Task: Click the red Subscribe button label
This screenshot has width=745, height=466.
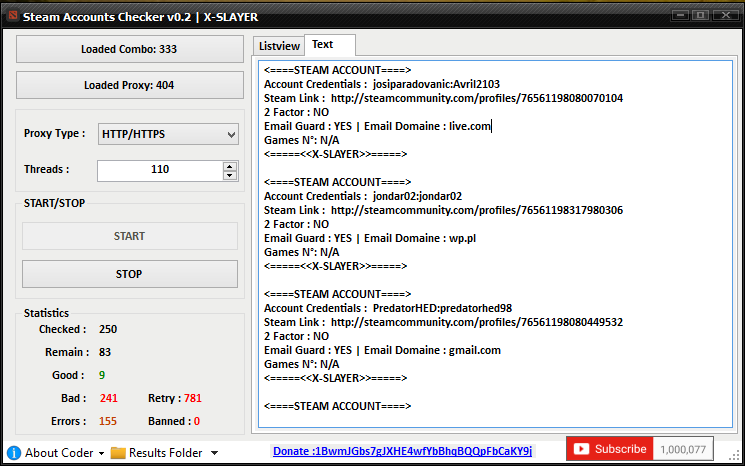Action: pos(620,450)
